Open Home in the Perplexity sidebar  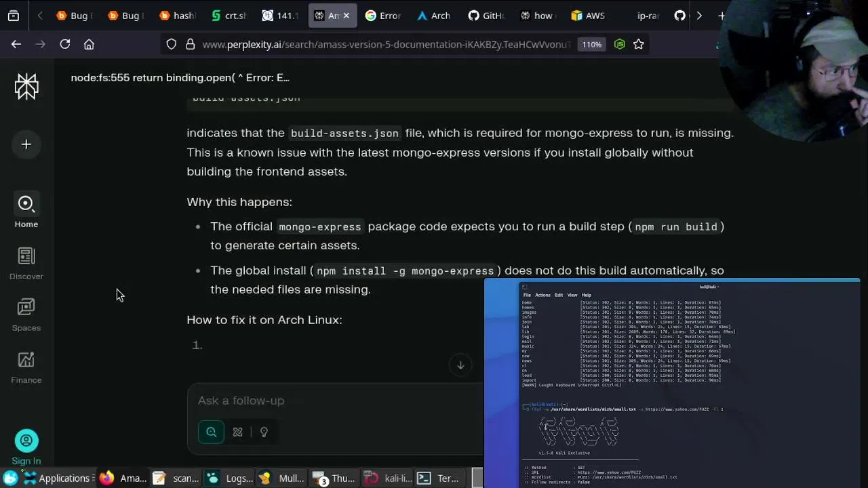pos(26,211)
